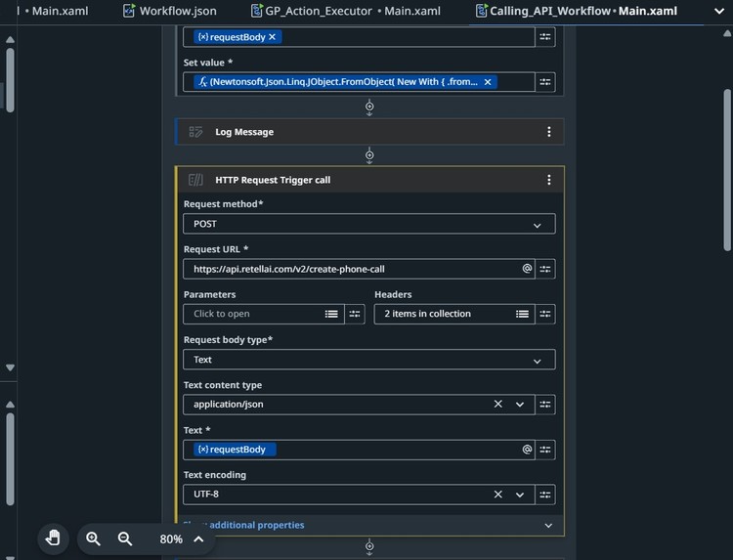Open options menu for Log Message activity
733x560 pixels.
click(549, 132)
